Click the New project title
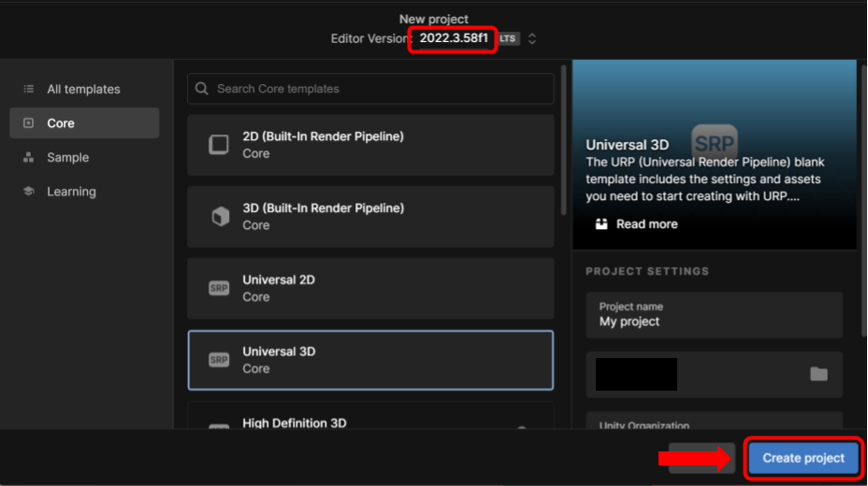This screenshot has height=486, width=868. 433,19
